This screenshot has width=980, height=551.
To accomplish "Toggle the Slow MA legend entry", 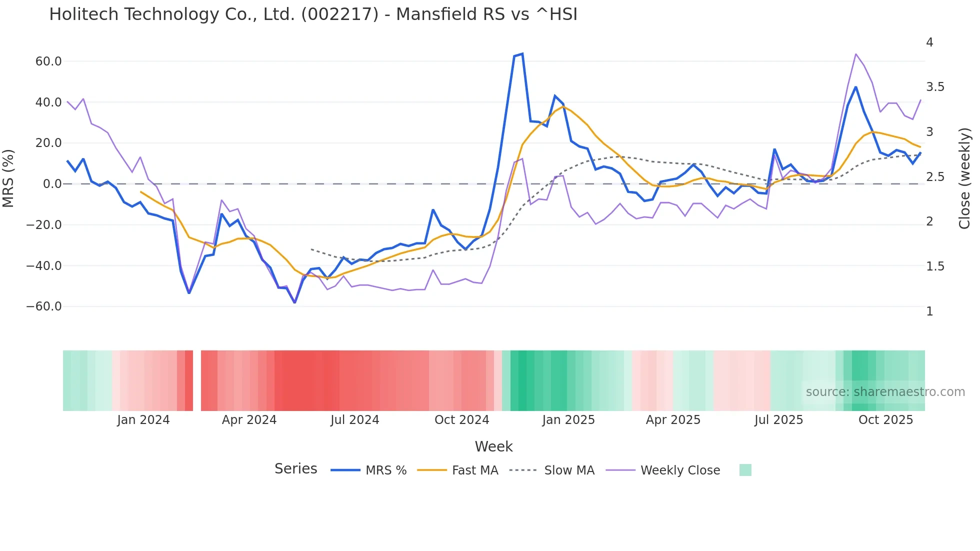I will (552, 470).
